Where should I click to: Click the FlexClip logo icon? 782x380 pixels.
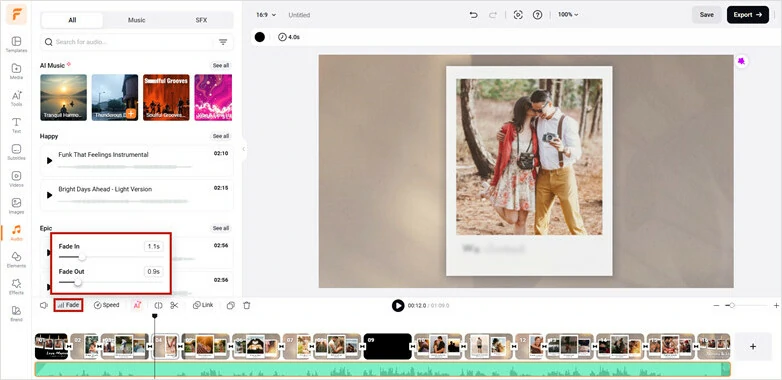16,14
